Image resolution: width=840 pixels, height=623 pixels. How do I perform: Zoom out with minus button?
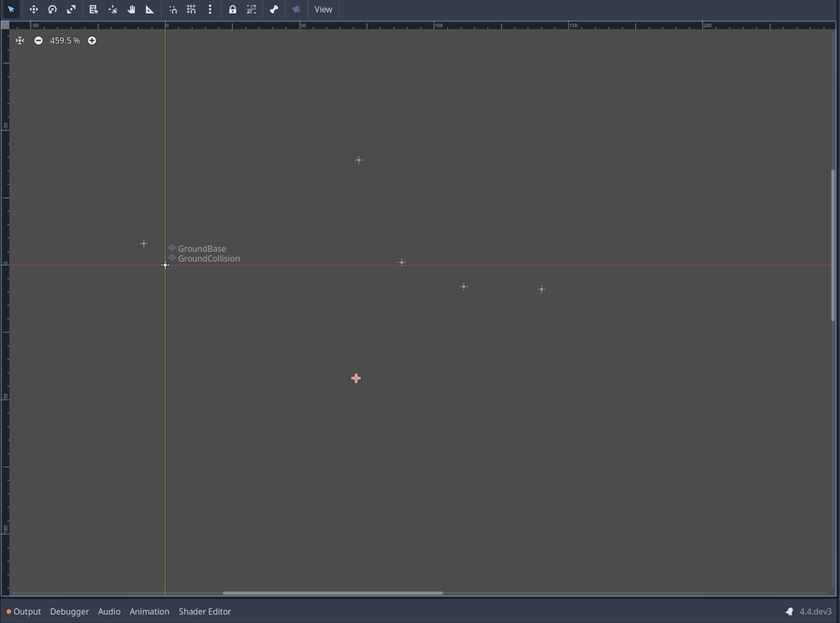coord(39,41)
